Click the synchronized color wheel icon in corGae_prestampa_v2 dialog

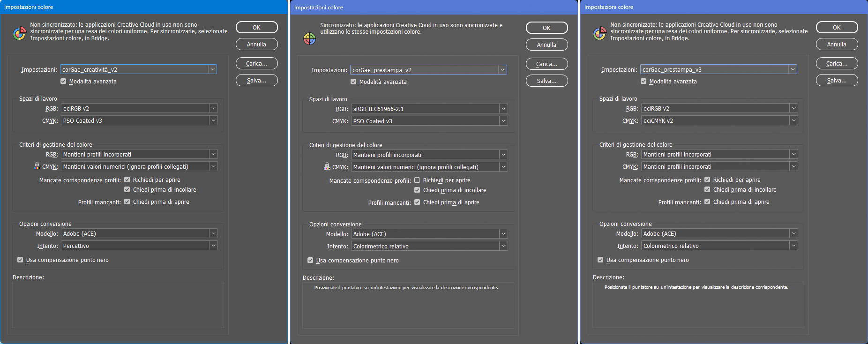[x=309, y=38]
